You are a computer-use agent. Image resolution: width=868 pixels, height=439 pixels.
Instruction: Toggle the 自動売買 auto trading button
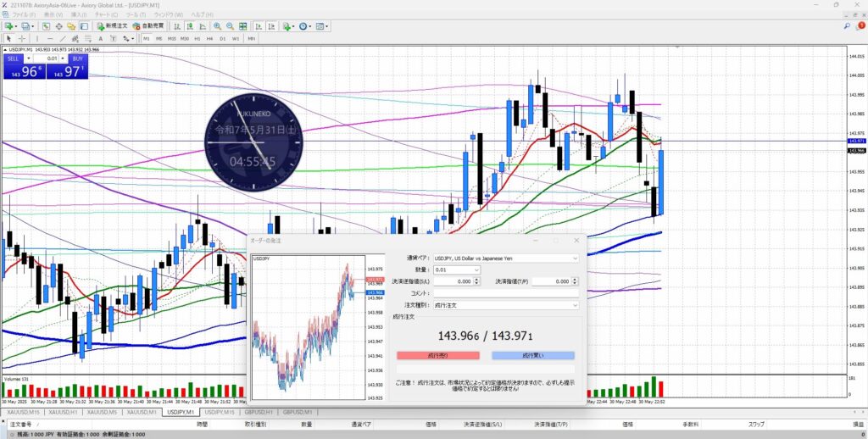(148, 26)
